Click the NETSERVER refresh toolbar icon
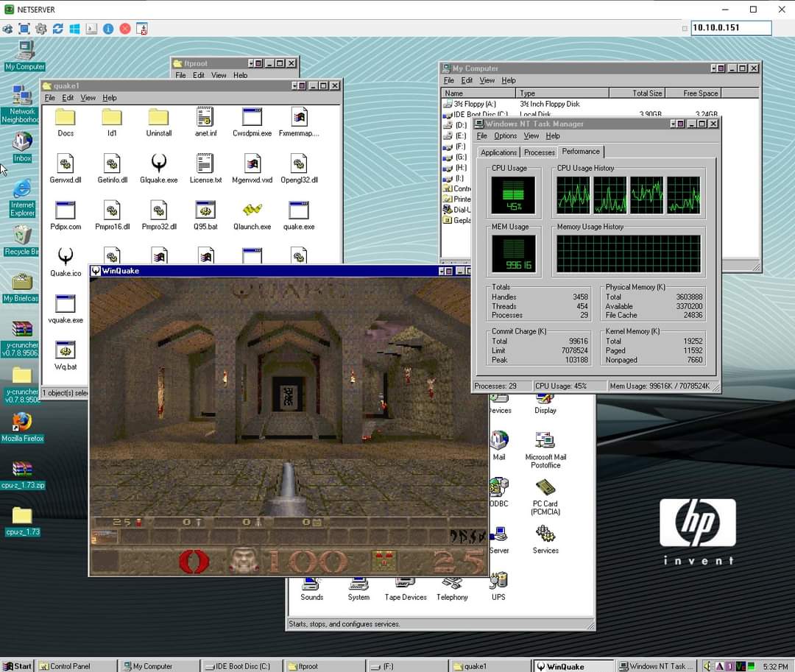 (58, 29)
